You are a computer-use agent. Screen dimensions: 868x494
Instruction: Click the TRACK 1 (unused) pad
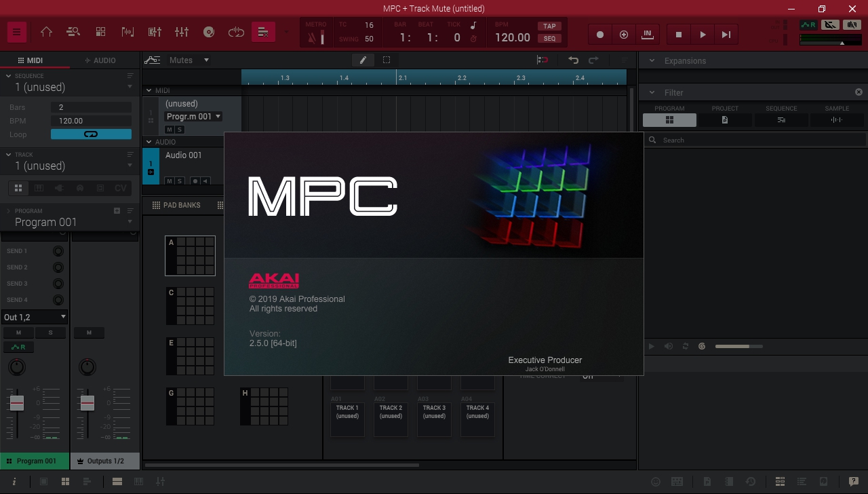click(347, 419)
